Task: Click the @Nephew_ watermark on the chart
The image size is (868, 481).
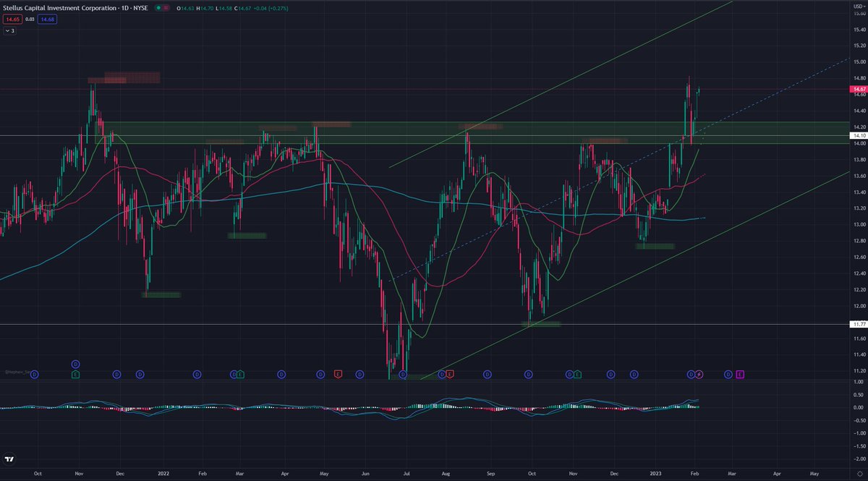Action: coord(19,373)
